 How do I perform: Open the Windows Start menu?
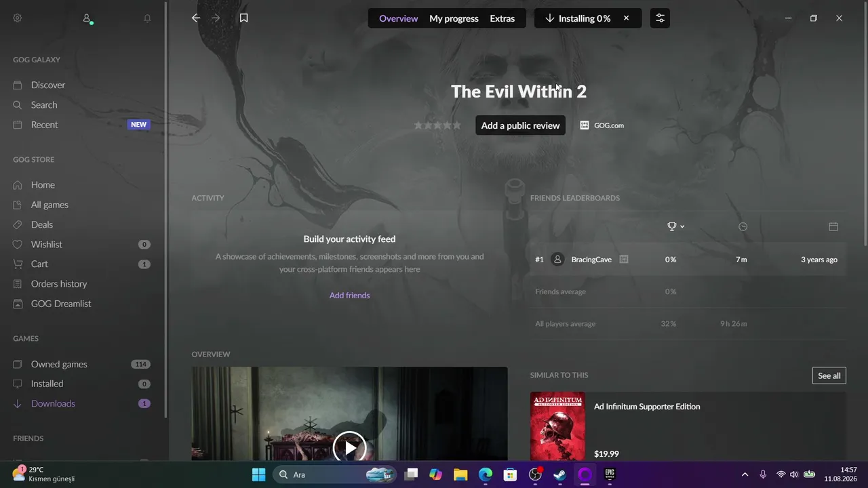click(x=258, y=474)
